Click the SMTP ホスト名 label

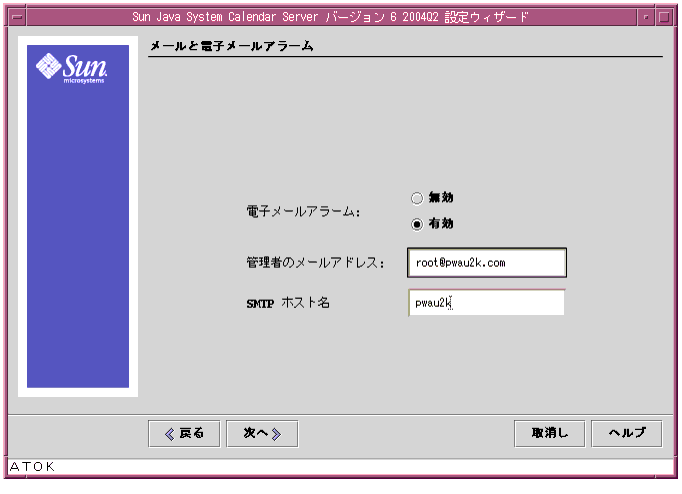pyautogui.click(x=288, y=303)
